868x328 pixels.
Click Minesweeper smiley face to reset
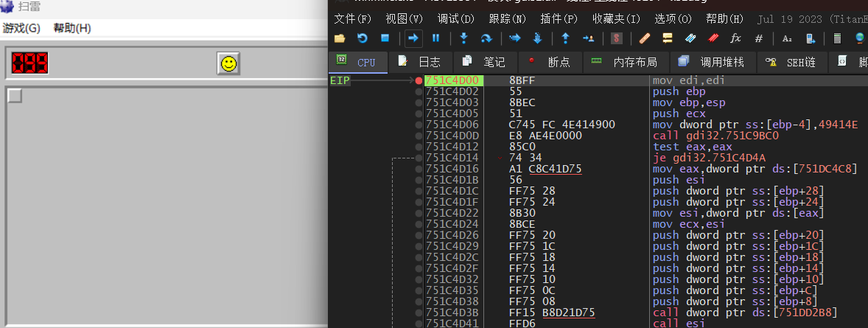228,63
